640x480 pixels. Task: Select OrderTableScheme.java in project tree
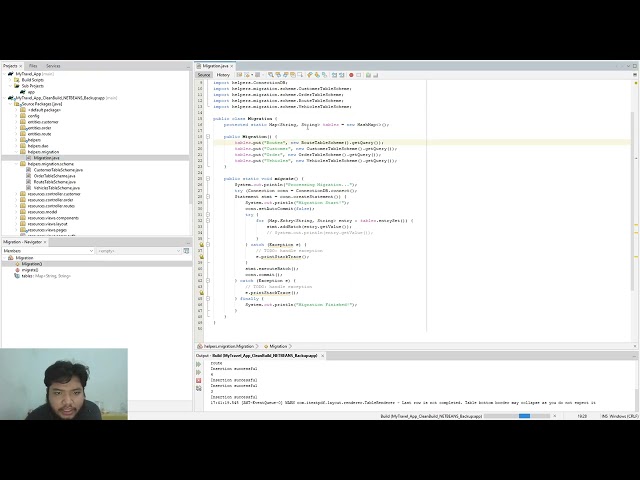pos(54,176)
